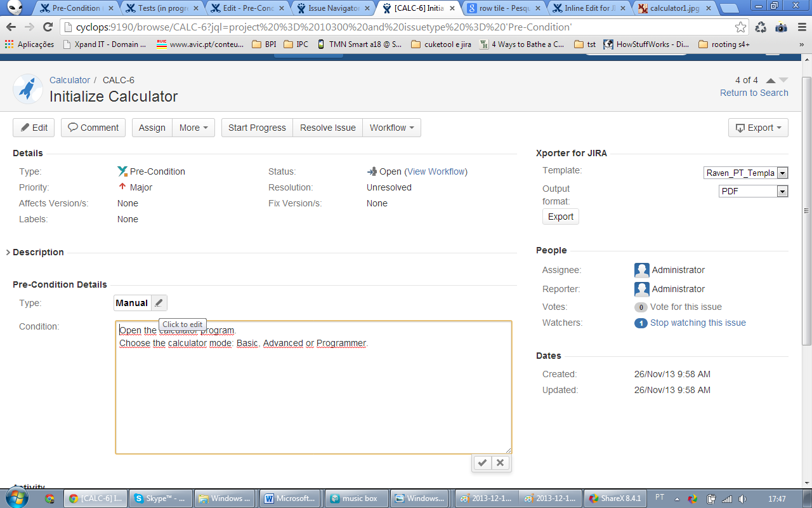Open the Return to Search link
This screenshot has width=812, height=508.
(x=754, y=93)
